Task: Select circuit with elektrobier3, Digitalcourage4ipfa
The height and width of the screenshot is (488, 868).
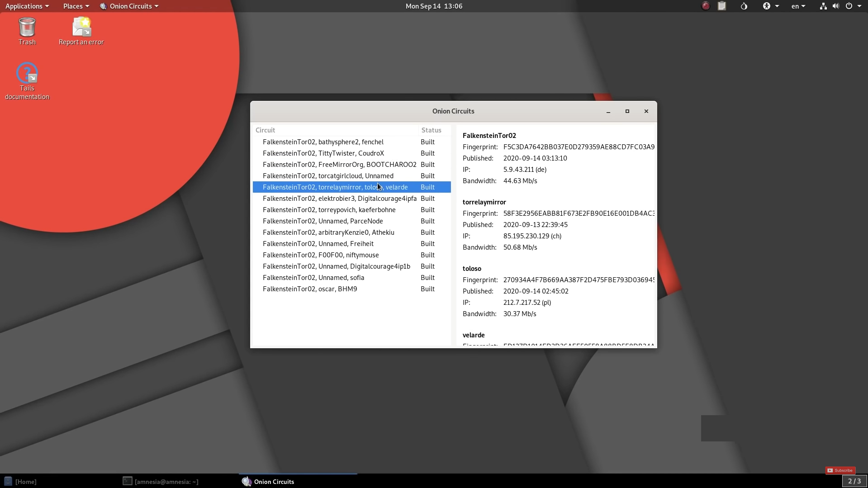Action: coord(351,199)
